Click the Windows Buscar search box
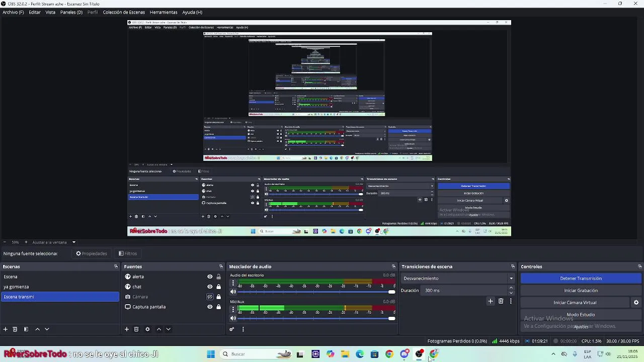The image size is (644, 362). [x=257, y=354]
